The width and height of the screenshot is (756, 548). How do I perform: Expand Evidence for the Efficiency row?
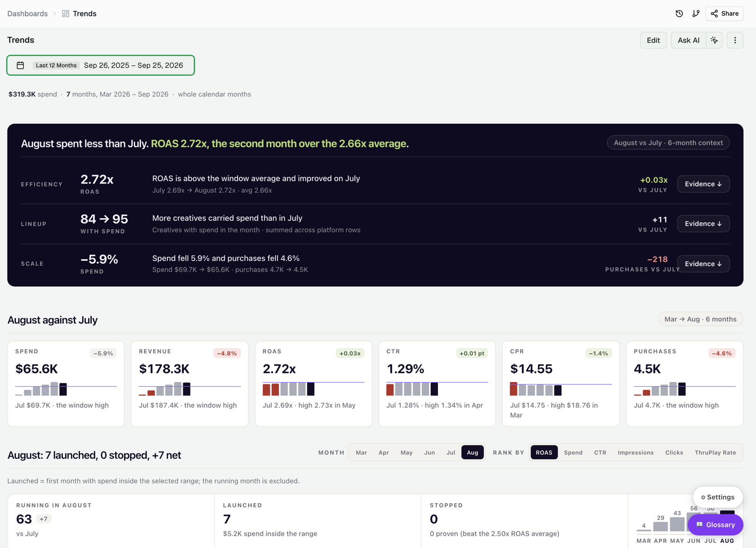coord(703,184)
